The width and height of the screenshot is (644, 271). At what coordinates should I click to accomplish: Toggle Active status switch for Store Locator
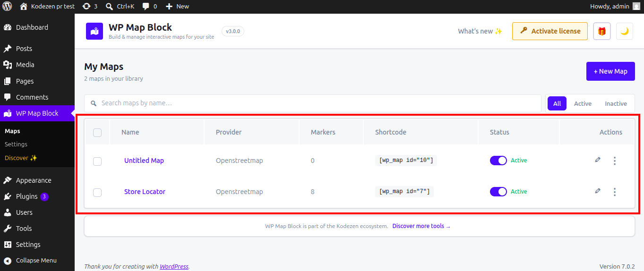click(x=498, y=192)
